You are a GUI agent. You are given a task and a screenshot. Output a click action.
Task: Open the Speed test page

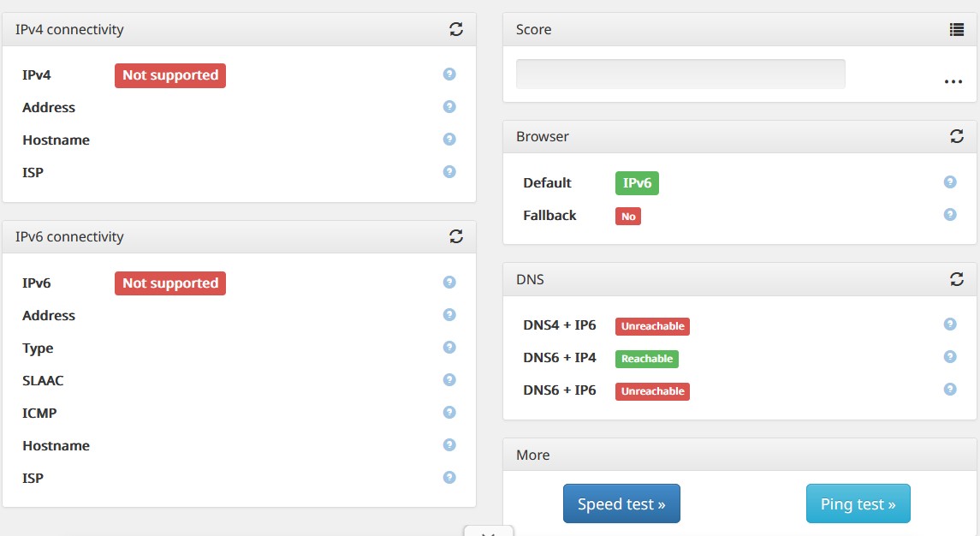point(621,504)
